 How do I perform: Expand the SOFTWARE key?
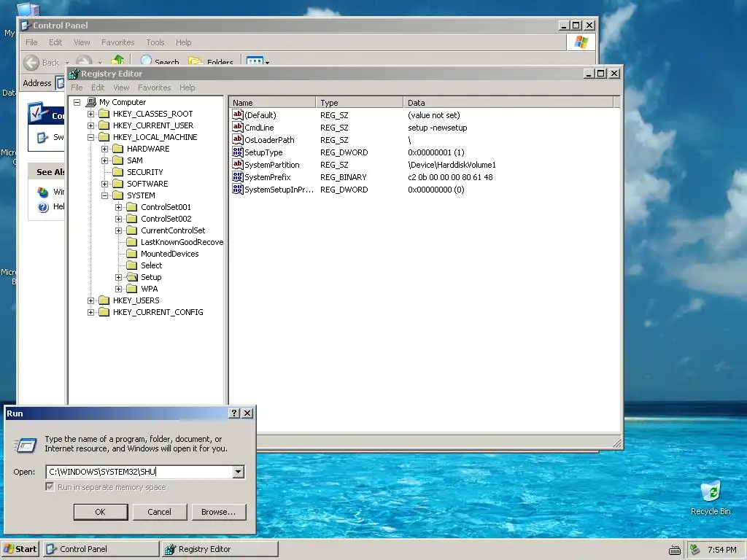105,184
